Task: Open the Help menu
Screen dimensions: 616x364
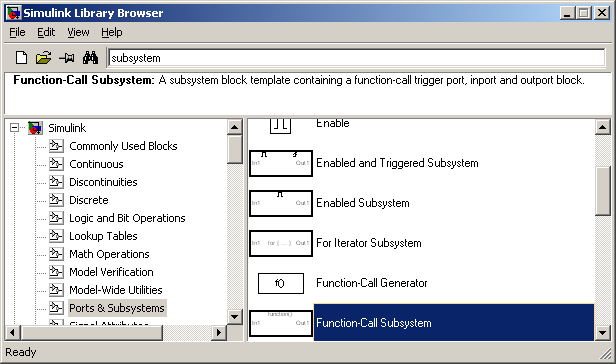Action: pos(112,32)
